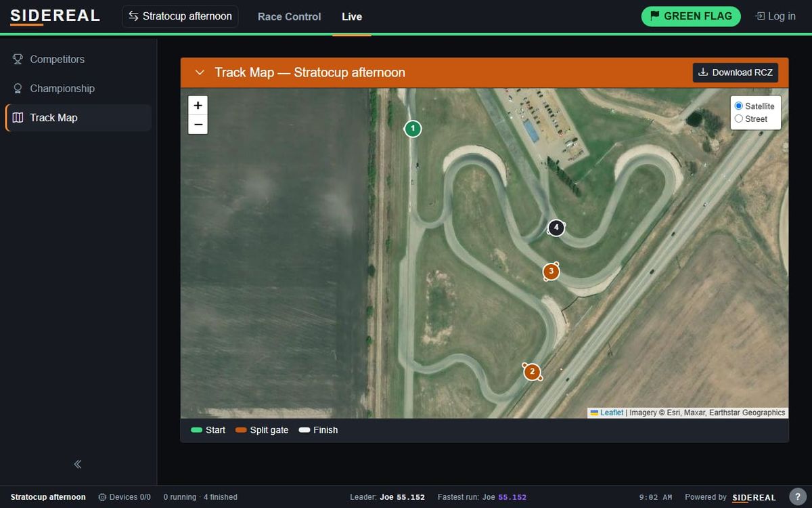Viewport: 812px width, 508px height.
Task: Click the Fastest run: Joe 55.152 text
Action: [482, 497]
